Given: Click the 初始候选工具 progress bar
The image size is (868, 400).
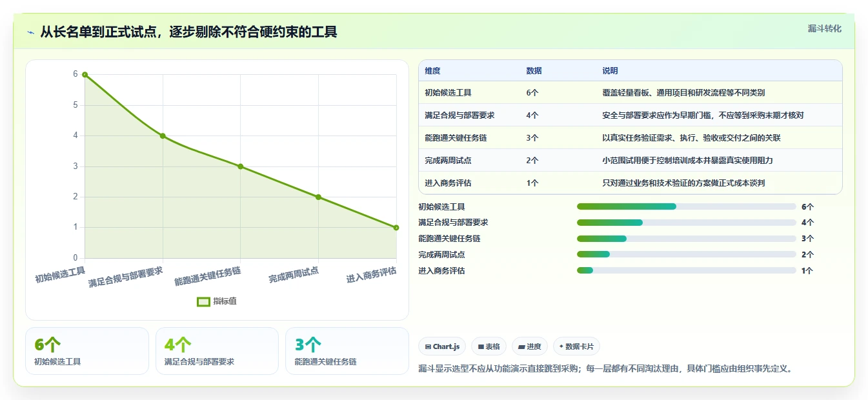Looking at the screenshot, I should 687,206.
